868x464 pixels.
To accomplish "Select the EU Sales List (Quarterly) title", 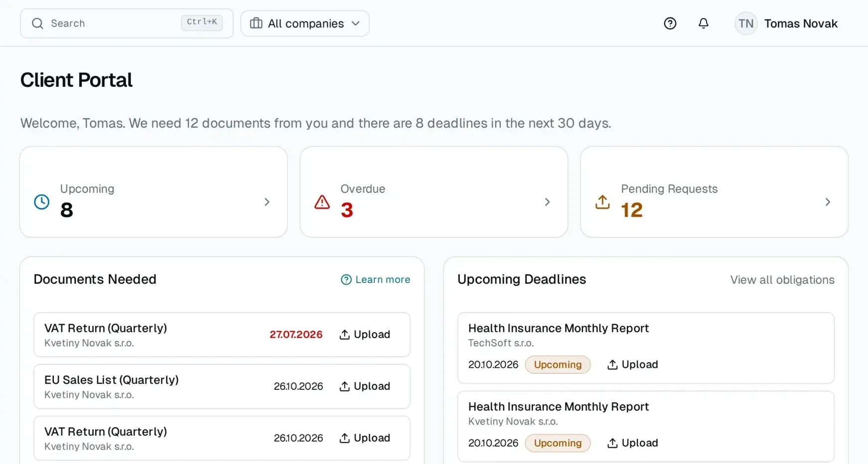I will tap(112, 380).
